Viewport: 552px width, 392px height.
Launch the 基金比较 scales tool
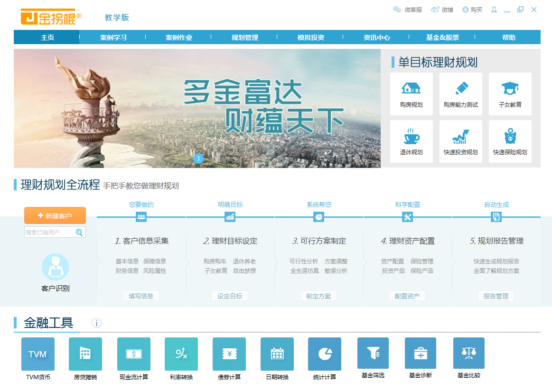(x=469, y=353)
